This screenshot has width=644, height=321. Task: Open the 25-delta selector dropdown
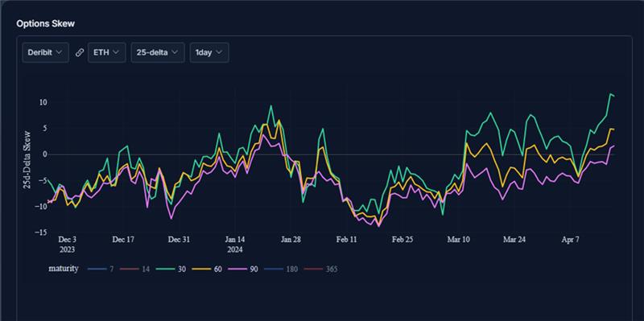point(158,52)
